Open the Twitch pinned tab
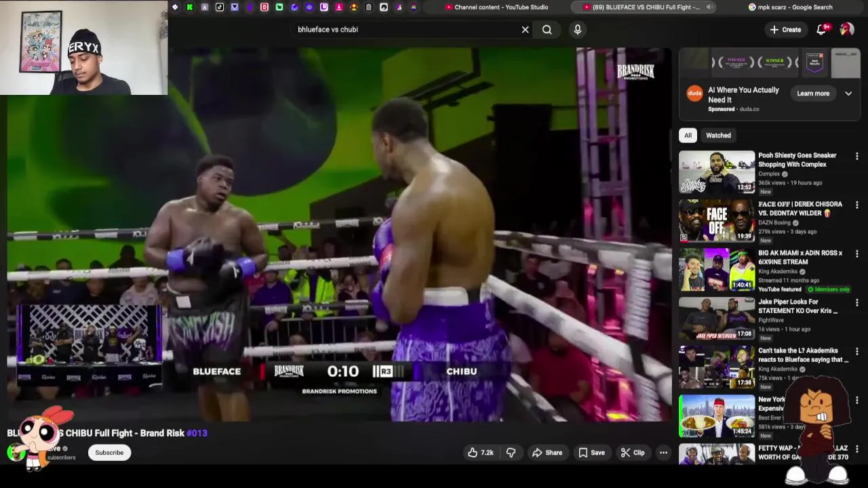 pyautogui.click(x=324, y=7)
